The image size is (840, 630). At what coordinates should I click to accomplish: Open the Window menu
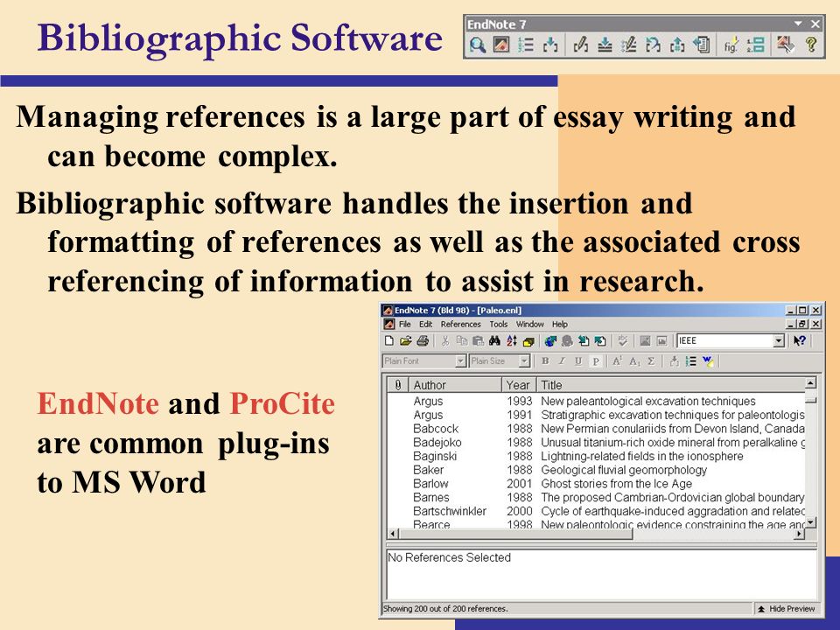pyautogui.click(x=530, y=324)
